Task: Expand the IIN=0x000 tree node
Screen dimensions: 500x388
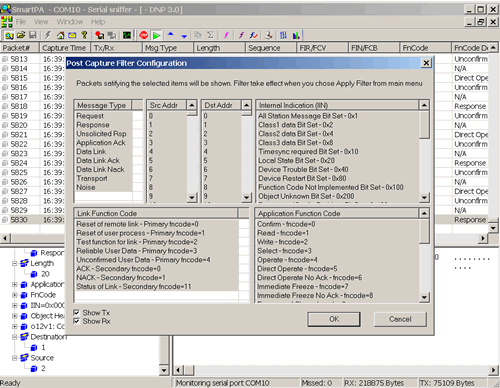Action: pos(15,305)
